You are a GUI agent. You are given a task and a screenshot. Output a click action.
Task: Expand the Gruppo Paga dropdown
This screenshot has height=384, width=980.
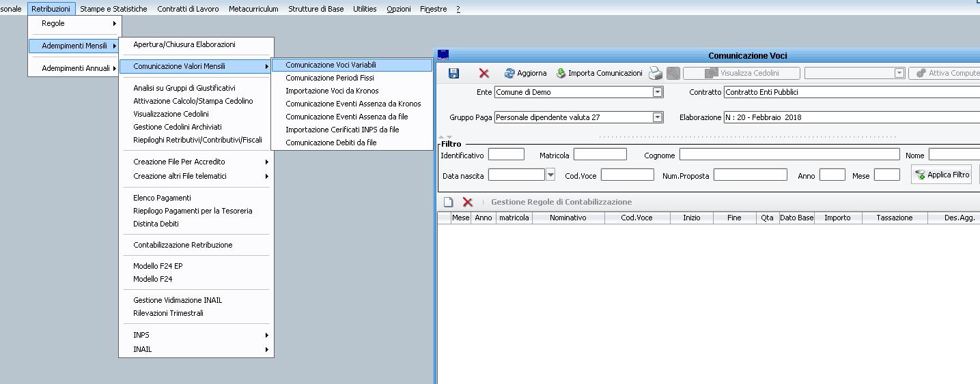pyautogui.click(x=658, y=117)
